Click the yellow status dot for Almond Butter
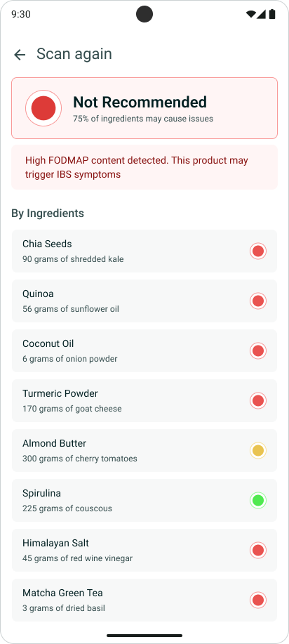 tap(258, 451)
